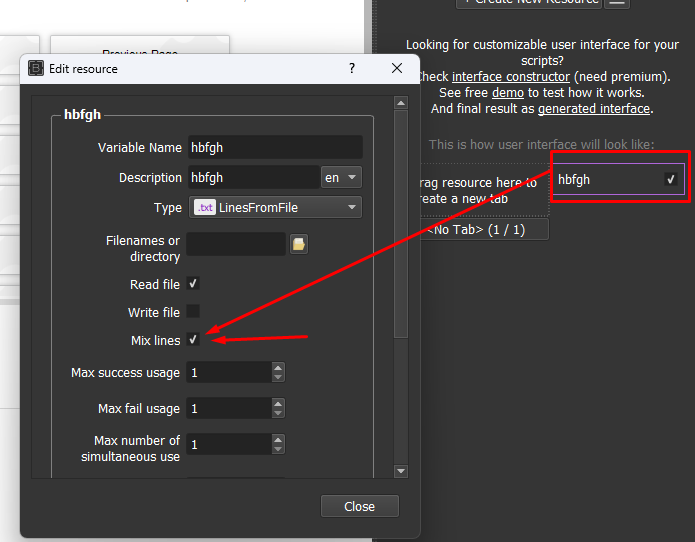Open the Type LinesFromFile dropdown
695x542 pixels.
pos(276,207)
